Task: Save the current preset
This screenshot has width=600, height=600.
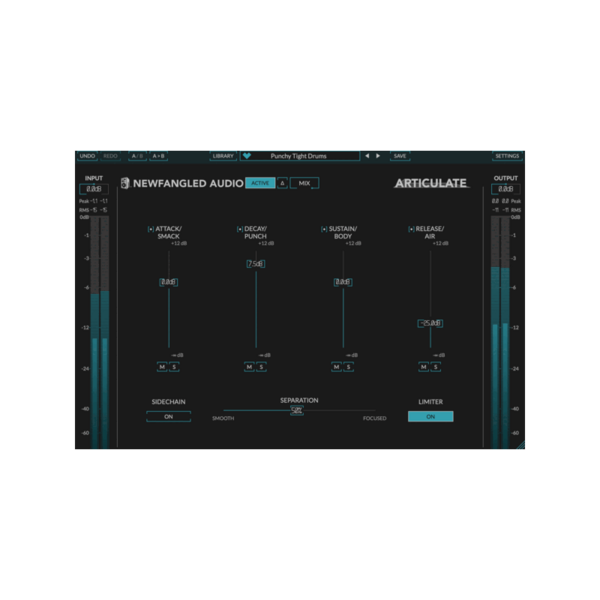Action: [400, 156]
